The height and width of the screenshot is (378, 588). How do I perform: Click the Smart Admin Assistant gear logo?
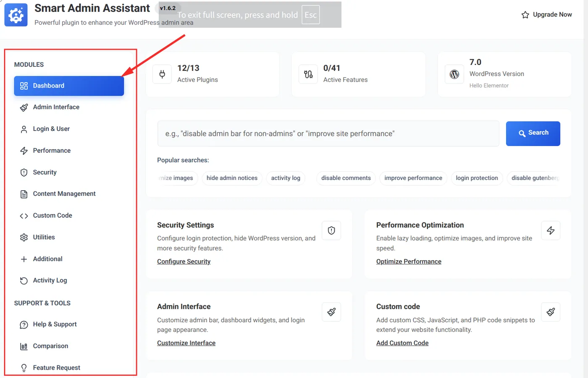(x=16, y=15)
